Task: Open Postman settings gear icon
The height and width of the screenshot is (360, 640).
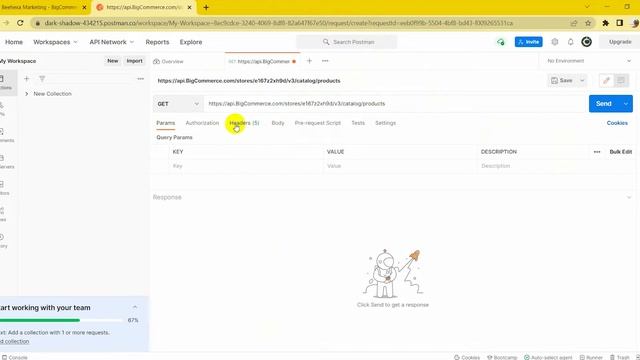Action: [555, 42]
